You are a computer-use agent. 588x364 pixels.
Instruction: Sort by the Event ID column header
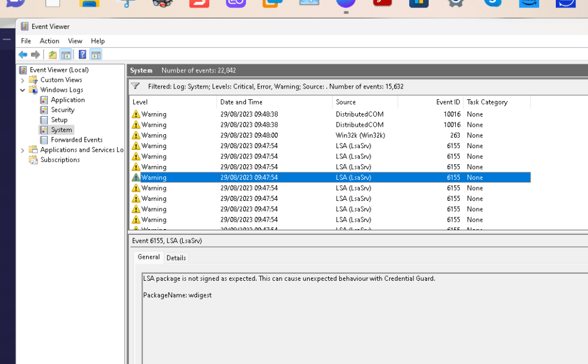431,102
